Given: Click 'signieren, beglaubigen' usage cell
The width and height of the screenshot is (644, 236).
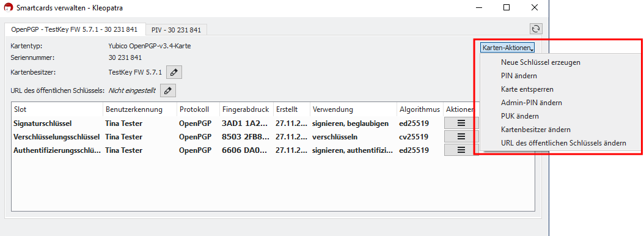Looking at the screenshot, I should pyautogui.click(x=350, y=124).
